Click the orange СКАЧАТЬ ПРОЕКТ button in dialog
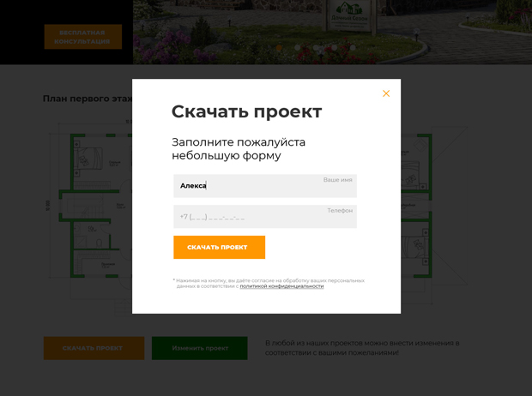This screenshot has width=532, height=396. coord(219,247)
